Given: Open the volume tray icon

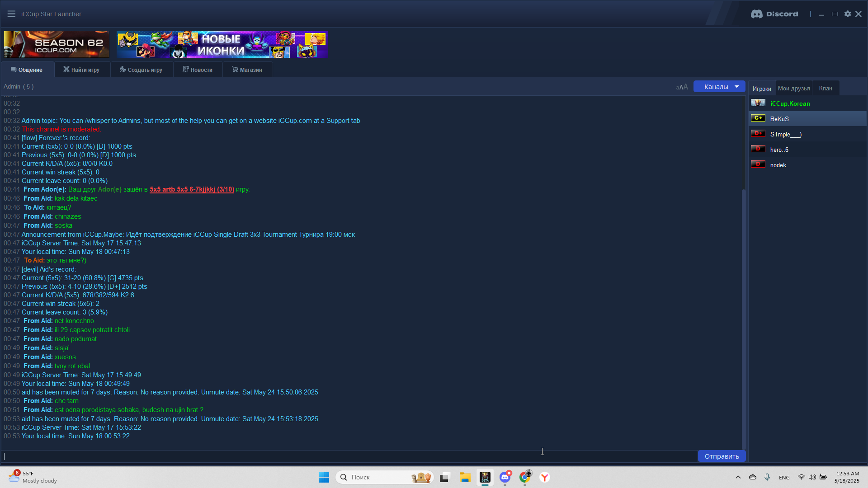Looking at the screenshot, I should [812, 477].
